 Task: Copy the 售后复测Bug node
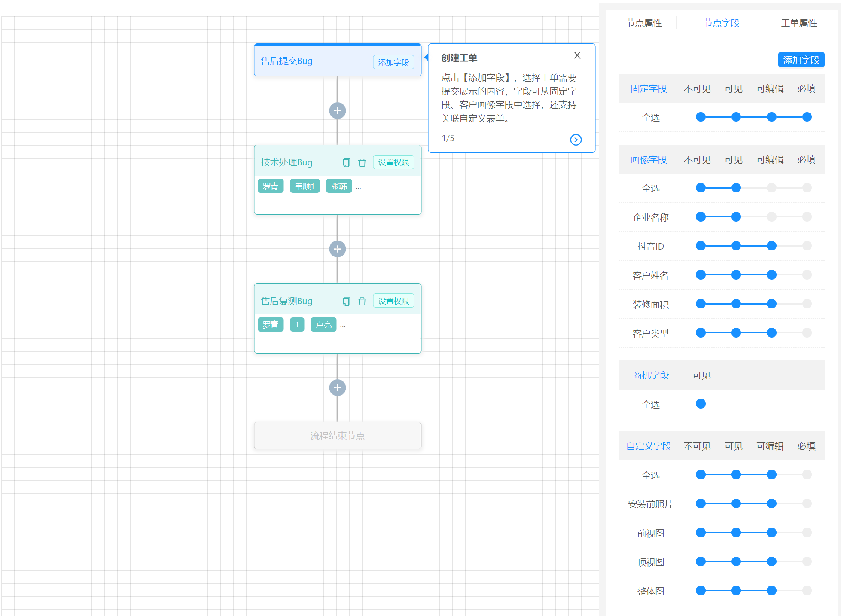coord(346,301)
